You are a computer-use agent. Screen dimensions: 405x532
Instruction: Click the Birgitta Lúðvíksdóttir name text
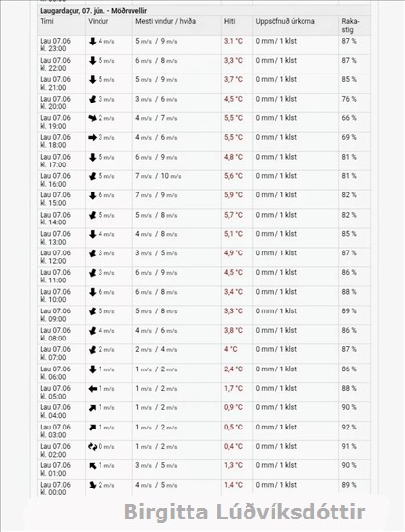(x=245, y=513)
